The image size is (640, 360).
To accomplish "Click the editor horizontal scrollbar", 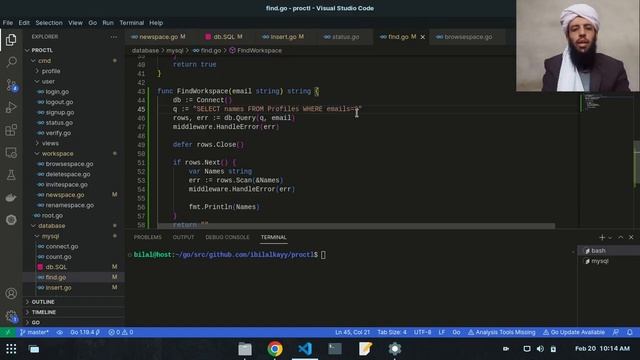I will click(356, 226).
